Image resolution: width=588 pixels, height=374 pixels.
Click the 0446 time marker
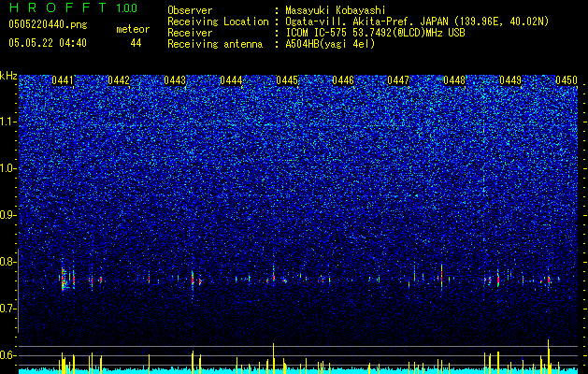(343, 80)
